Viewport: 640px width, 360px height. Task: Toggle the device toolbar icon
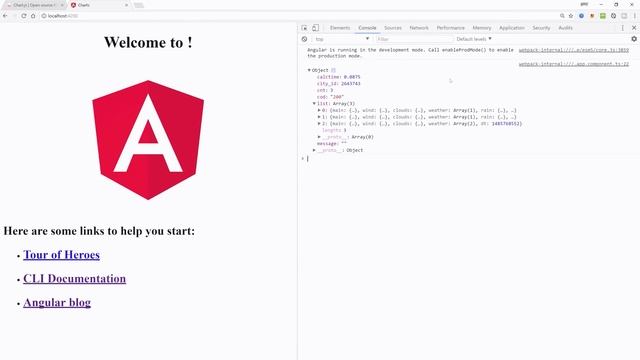tap(315, 28)
